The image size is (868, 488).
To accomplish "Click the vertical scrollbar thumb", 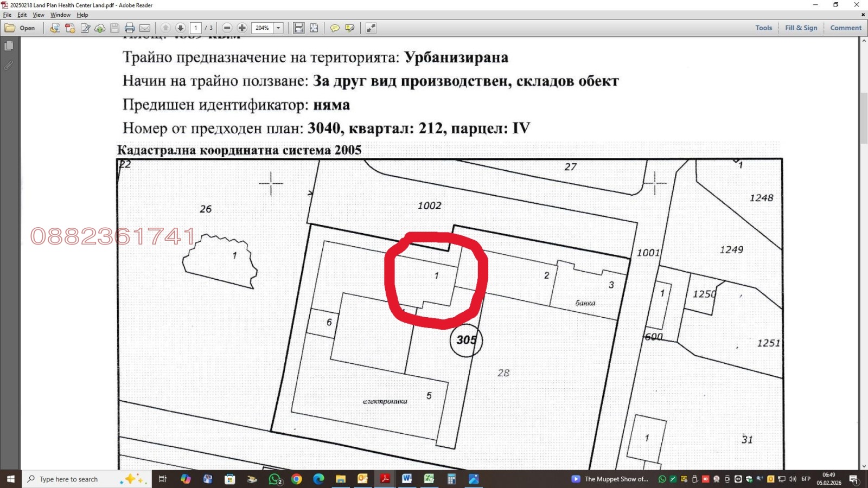I will click(x=864, y=118).
